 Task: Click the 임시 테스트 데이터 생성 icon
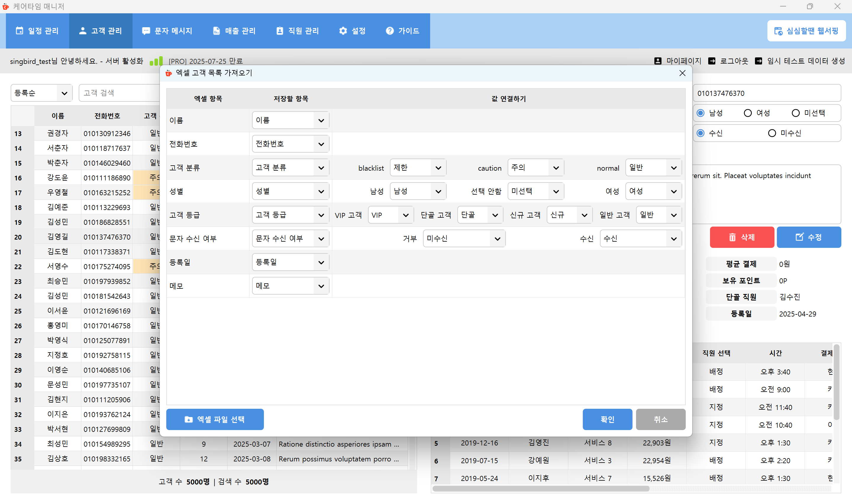(758, 61)
